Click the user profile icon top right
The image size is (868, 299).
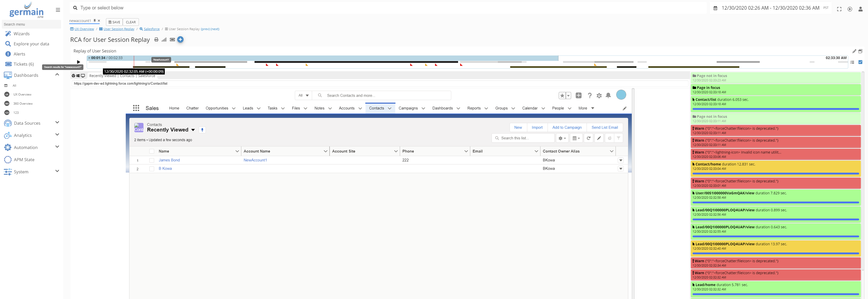(x=860, y=9)
